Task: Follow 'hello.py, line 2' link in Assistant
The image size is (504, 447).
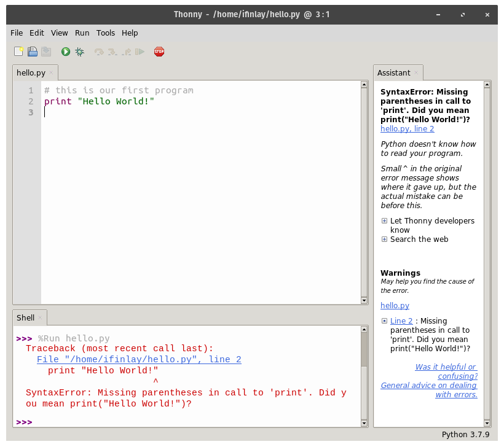Action: point(408,129)
